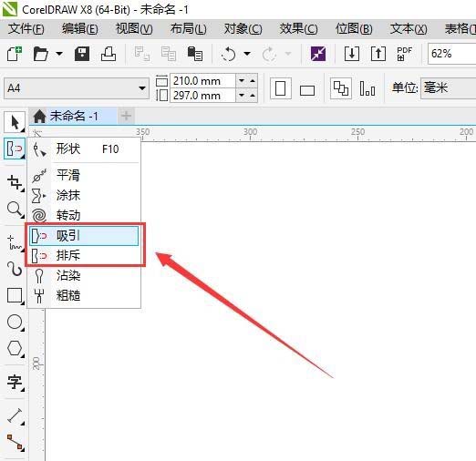Click the active Attract shape tool in toolbox
The height and width of the screenshot is (461, 476).
(x=15, y=149)
